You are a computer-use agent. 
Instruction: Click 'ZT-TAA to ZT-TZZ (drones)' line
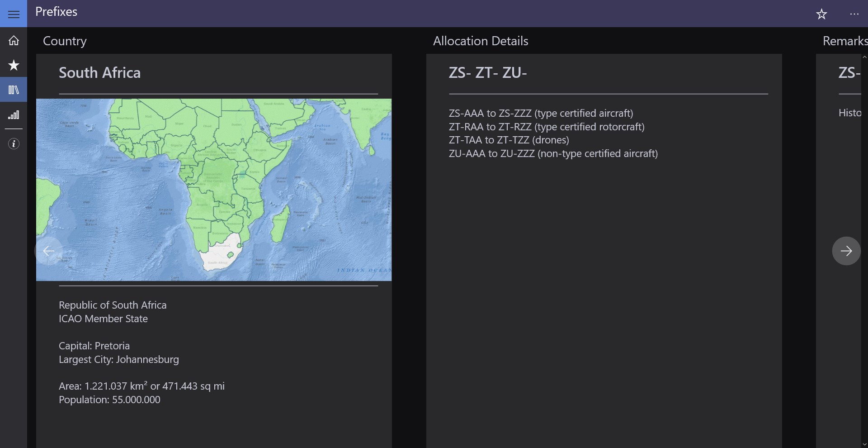pos(509,140)
